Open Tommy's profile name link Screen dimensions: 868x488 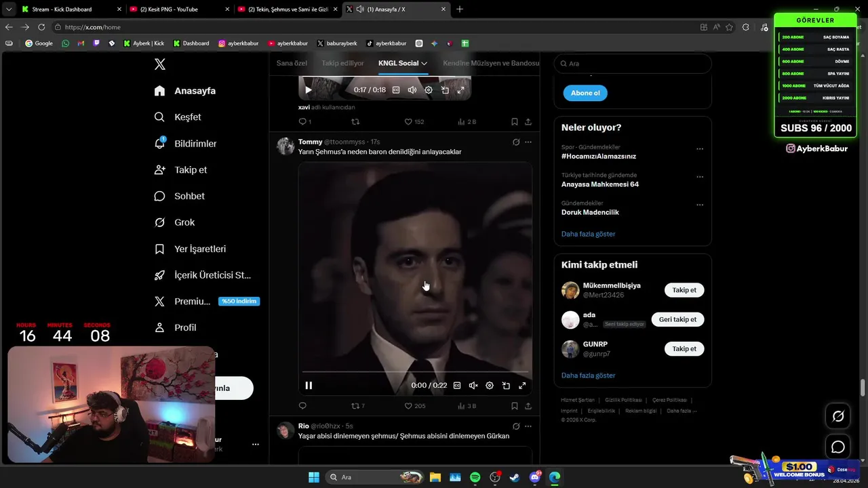(x=311, y=142)
